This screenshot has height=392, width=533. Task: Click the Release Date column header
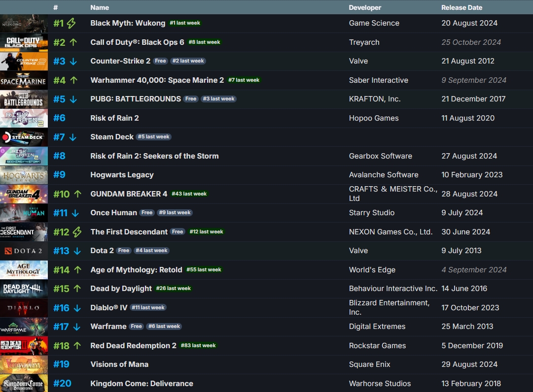click(462, 7)
